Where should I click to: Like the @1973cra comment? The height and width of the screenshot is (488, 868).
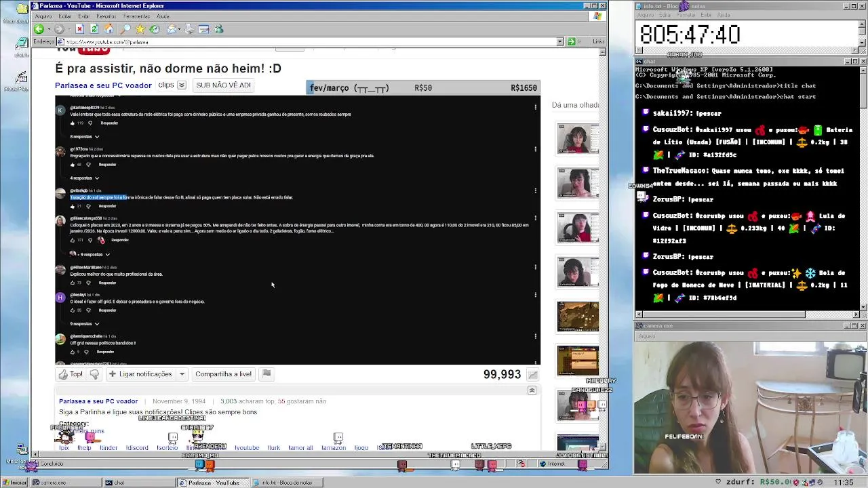[x=73, y=165]
